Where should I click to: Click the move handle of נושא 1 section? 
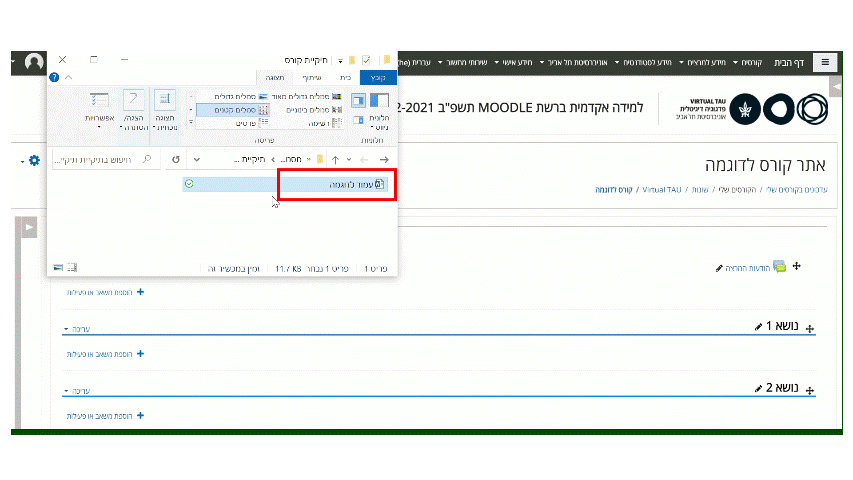coord(809,328)
